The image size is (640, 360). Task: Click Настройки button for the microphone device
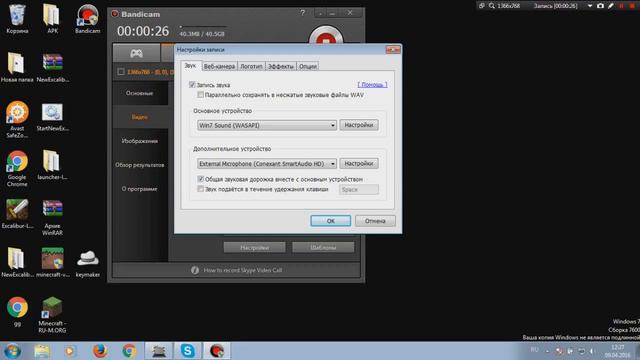(x=359, y=164)
